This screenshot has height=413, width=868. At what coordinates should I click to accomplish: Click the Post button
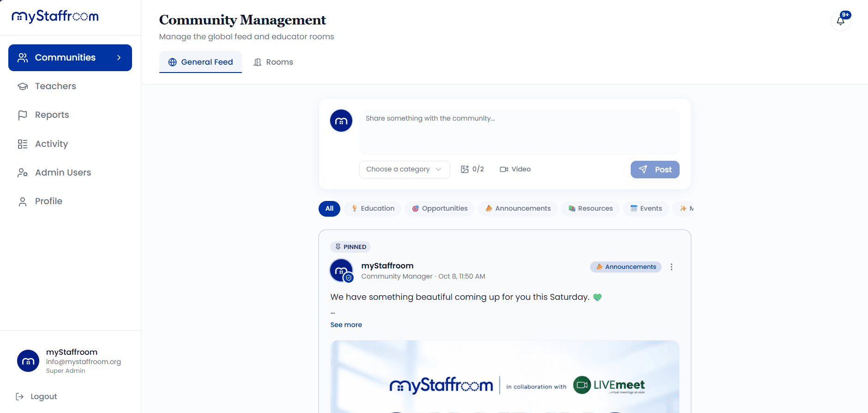click(655, 170)
